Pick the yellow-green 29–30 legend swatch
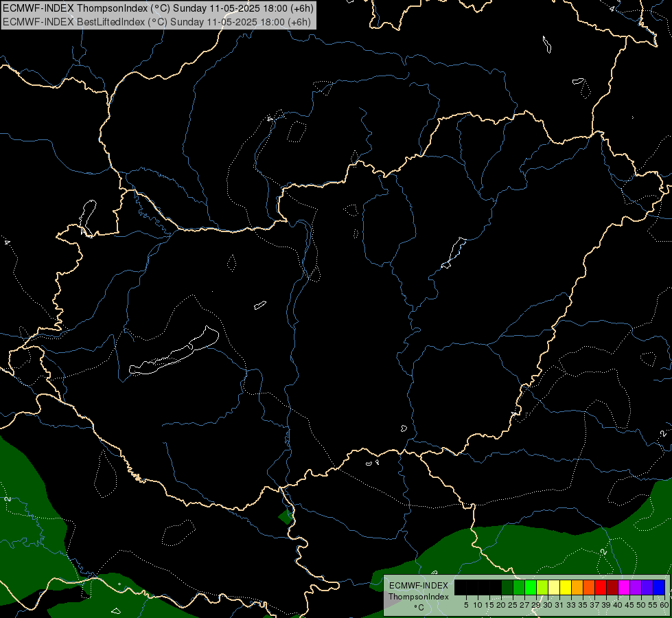This screenshot has height=618, width=672. (542, 588)
